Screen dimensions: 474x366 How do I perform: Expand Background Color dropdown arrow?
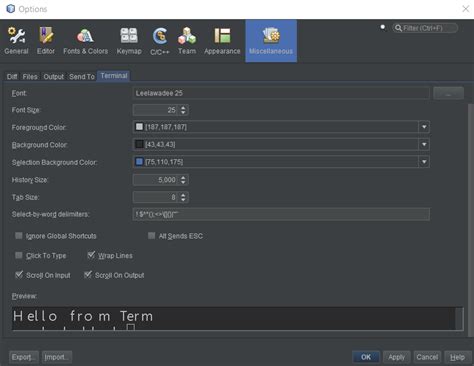click(x=424, y=144)
